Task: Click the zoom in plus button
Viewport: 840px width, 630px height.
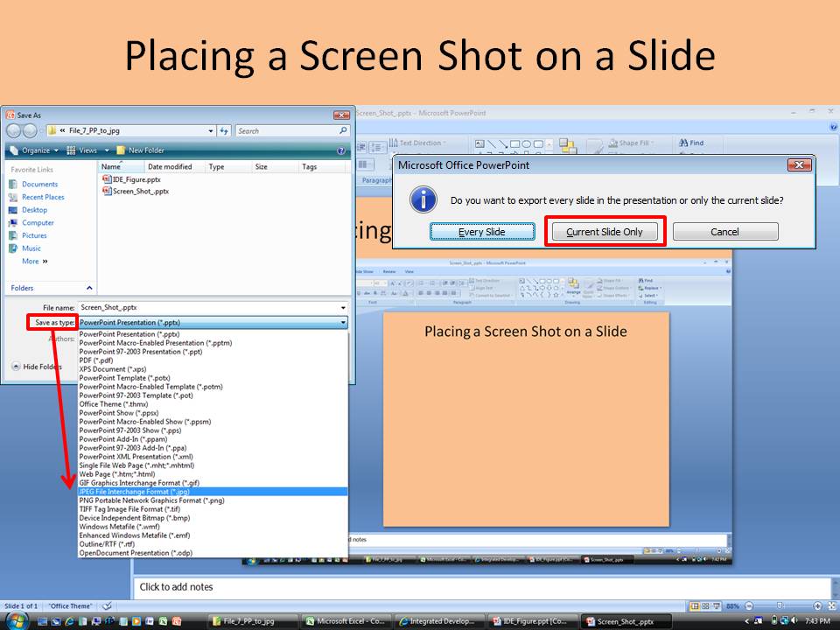Action: point(817,605)
